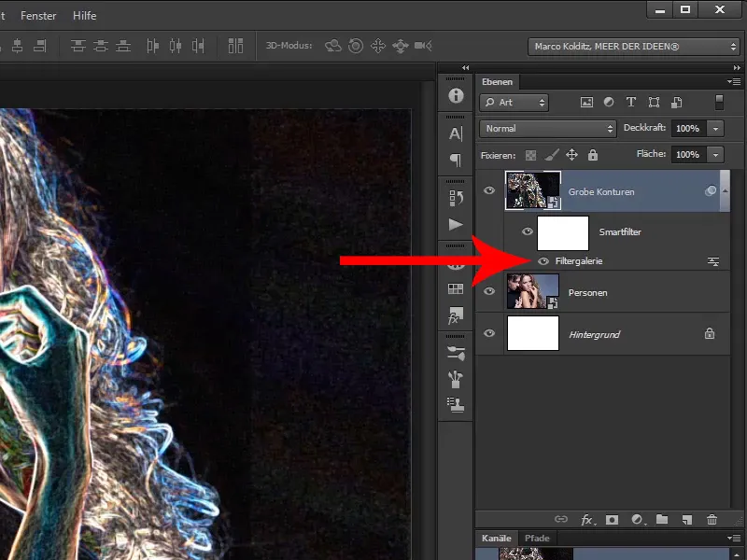
Task: Open the History panel icon
Action: pos(456,198)
